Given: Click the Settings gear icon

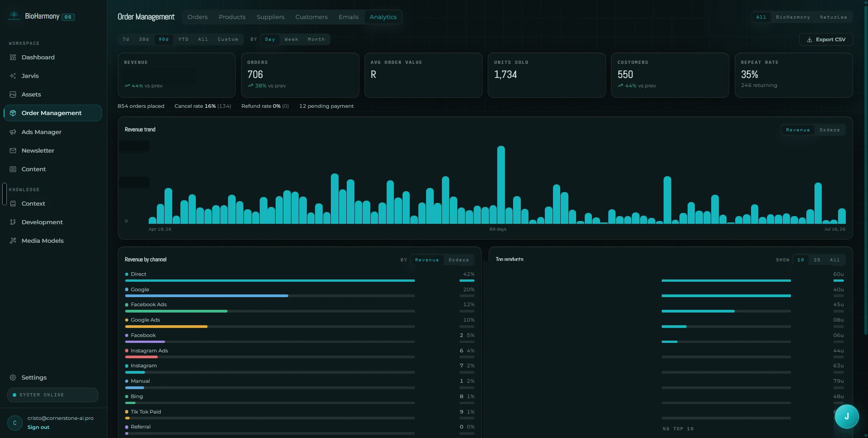Looking at the screenshot, I should click(13, 378).
